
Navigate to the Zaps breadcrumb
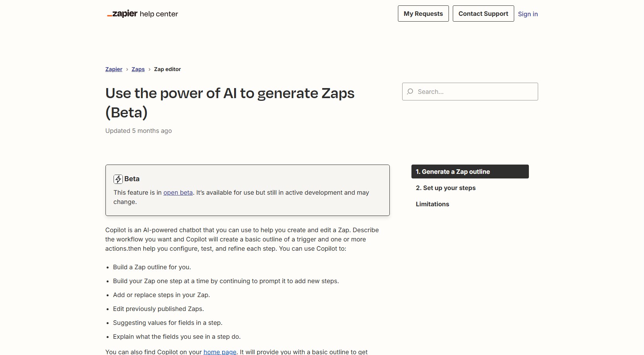138,69
